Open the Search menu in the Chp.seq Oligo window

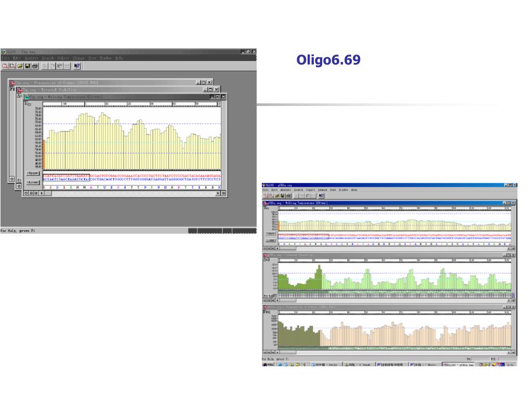tap(48, 58)
